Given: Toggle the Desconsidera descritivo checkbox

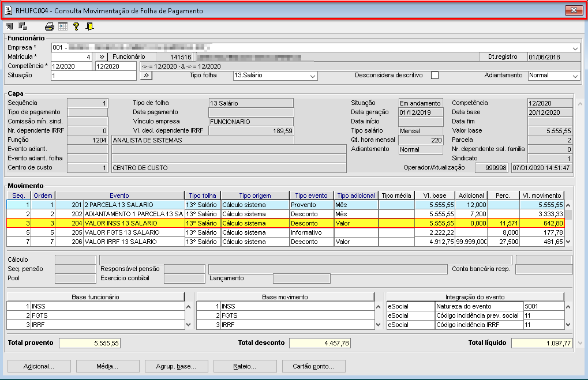Looking at the screenshot, I should click(435, 76).
